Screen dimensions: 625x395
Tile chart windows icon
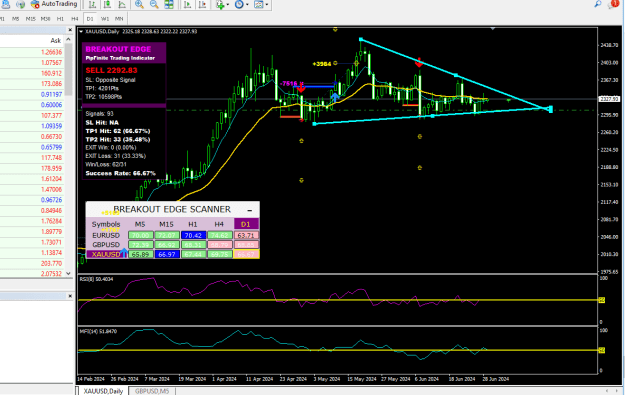pyautogui.click(x=169, y=4)
